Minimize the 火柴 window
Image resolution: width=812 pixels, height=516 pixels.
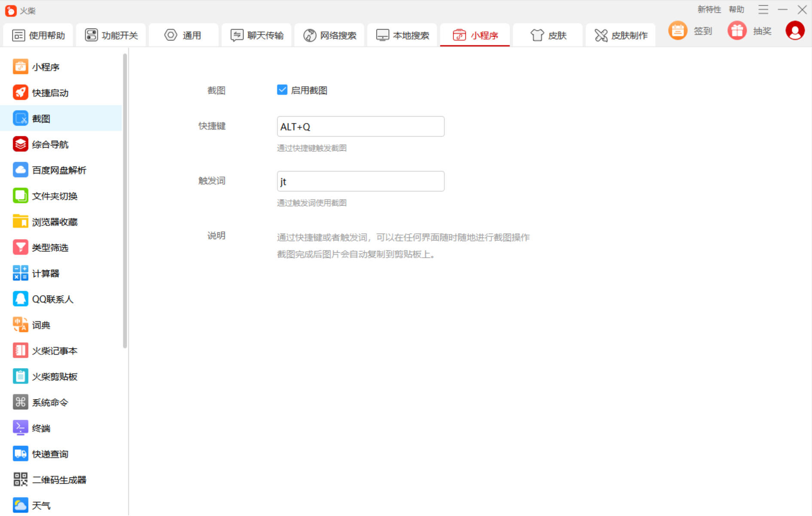tap(783, 9)
